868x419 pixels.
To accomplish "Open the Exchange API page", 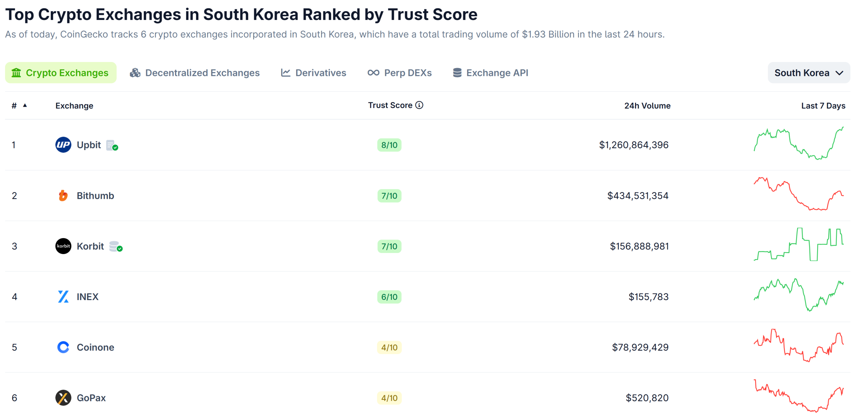I will pyautogui.click(x=490, y=72).
